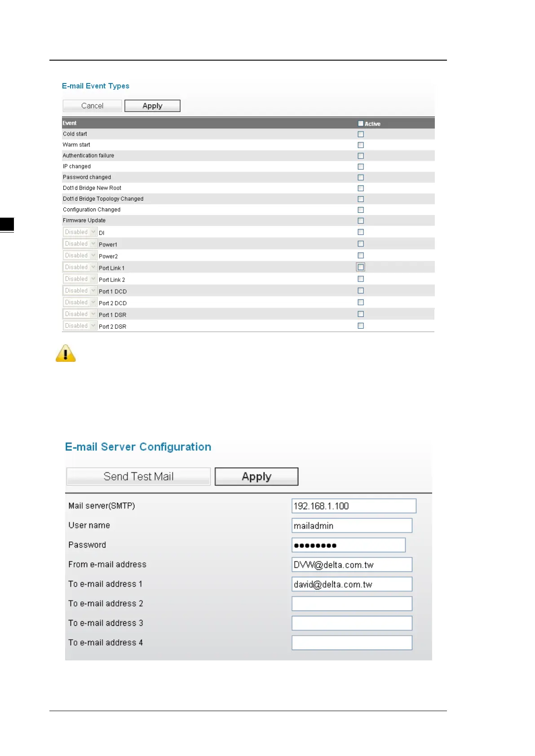Open the Port 1 DSR dropdown
535x756 pixels.
tap(80, 314)
